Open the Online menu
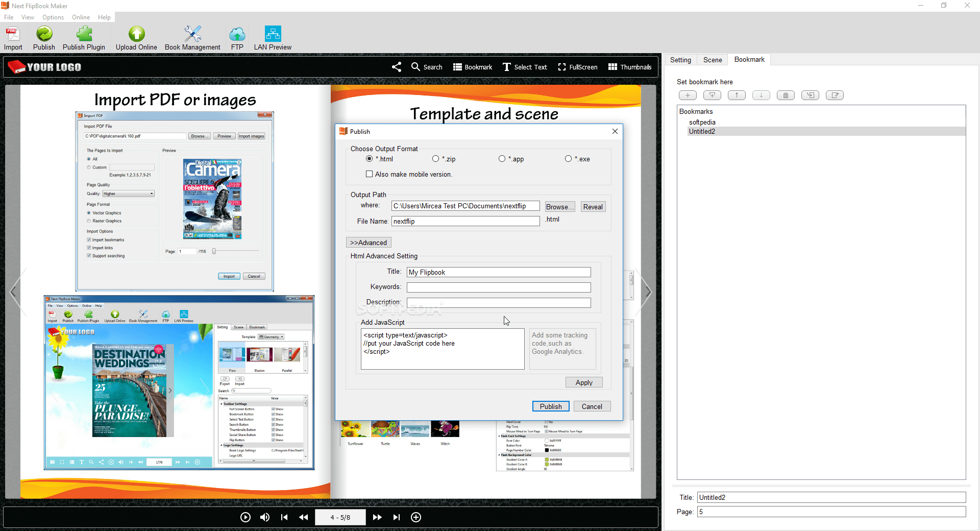 pyautogui.click(x=81, y=17)
